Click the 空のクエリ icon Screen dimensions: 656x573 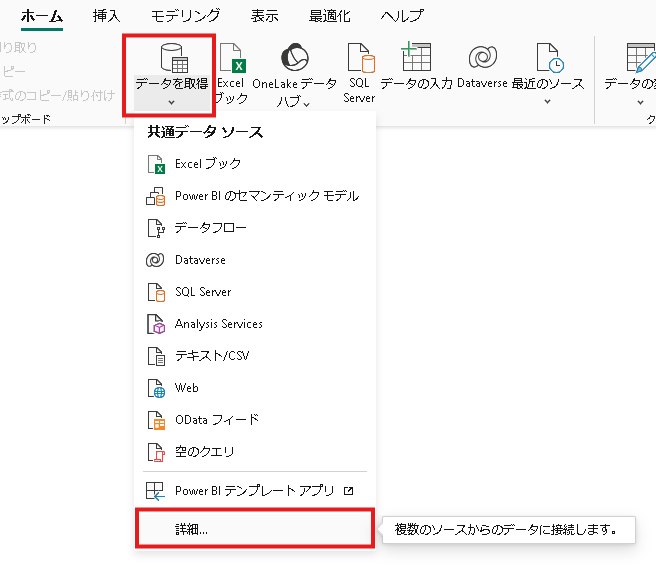156,452
